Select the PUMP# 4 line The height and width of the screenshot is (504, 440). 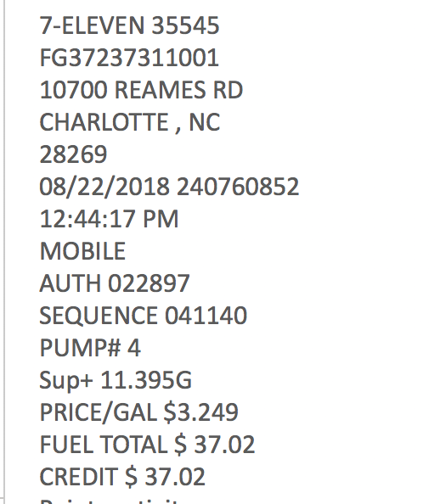pyautogui.click(x=90, y=348)
